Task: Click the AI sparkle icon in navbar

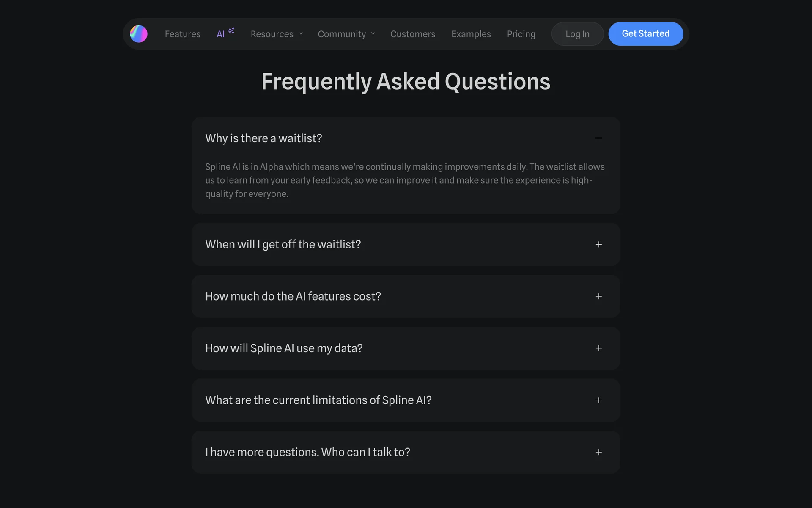Action: pyautogui.click(x=231, y=30)
